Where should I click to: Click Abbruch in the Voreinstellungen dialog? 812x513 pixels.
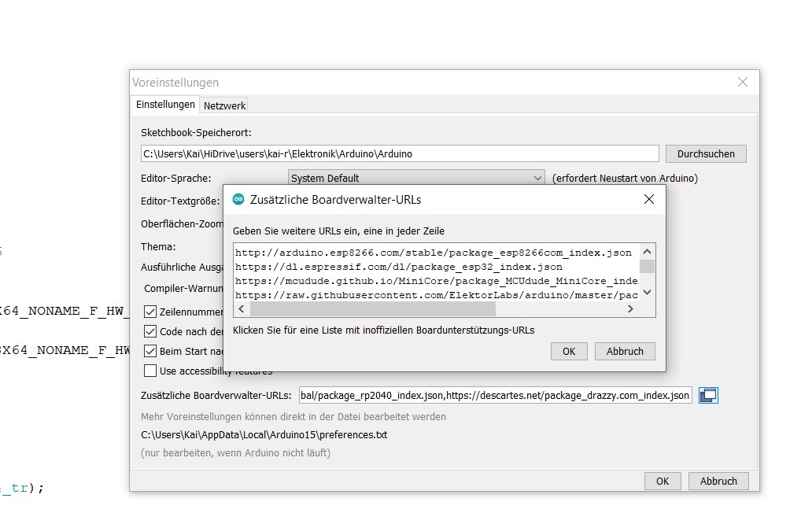click(x=718, y=481)
